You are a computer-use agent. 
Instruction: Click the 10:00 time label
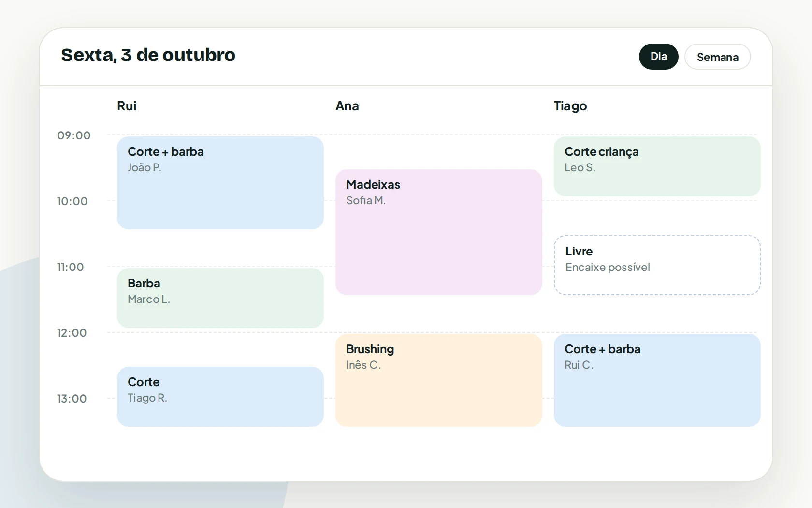[72, 201]
